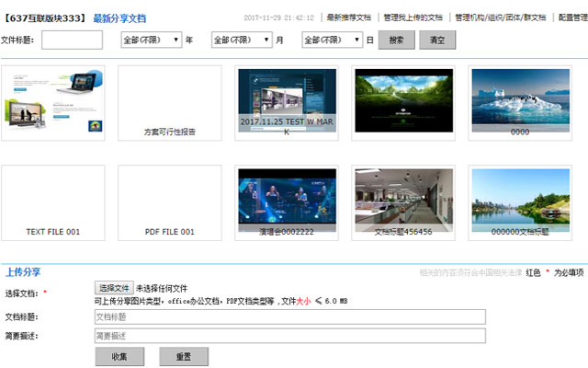
Task: Expand the month (月) dropdown
Action: click(x=241, y=40)
